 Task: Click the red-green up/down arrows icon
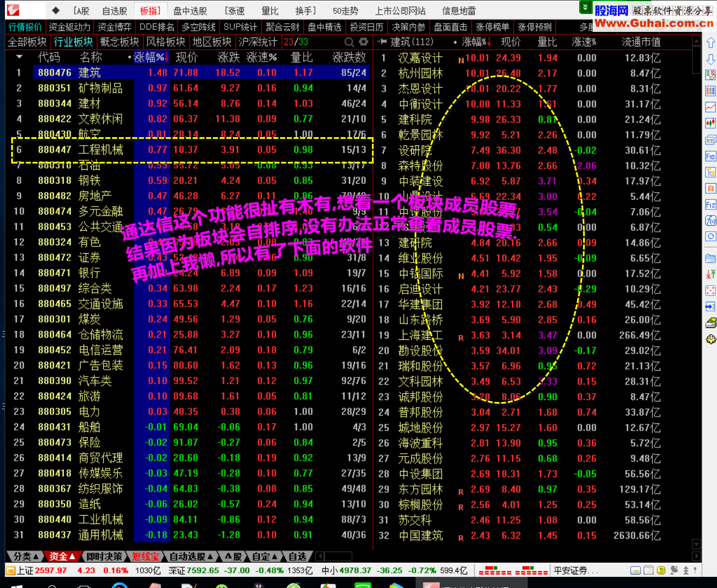coord(710,274)
